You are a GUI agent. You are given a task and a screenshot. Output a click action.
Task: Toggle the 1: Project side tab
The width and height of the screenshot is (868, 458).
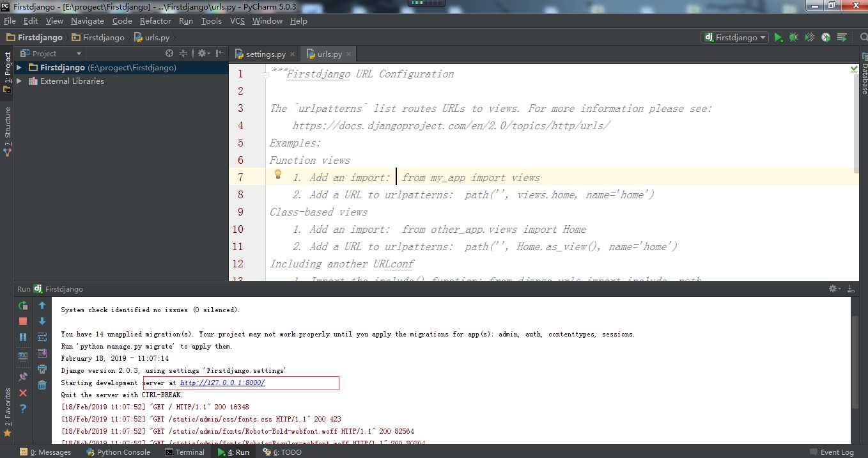pyautogui.click(x=7, y=72)
